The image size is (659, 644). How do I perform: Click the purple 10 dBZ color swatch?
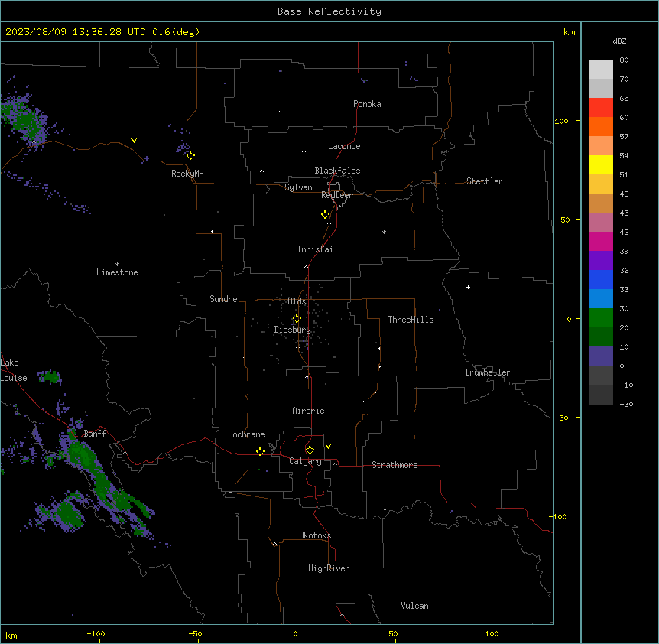pos(601,356)
